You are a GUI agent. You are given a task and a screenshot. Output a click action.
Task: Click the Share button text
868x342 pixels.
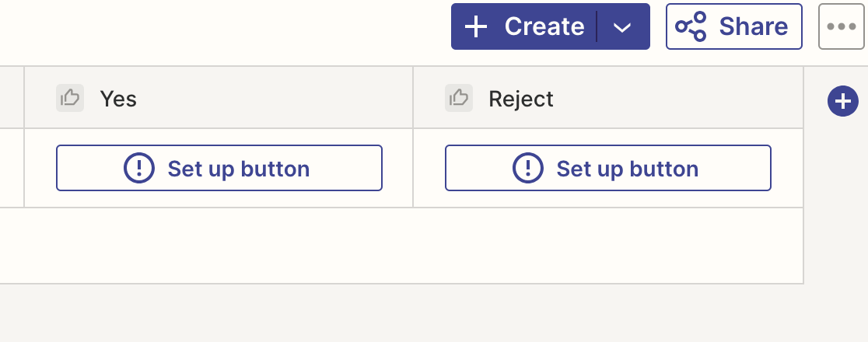(753, 27)
